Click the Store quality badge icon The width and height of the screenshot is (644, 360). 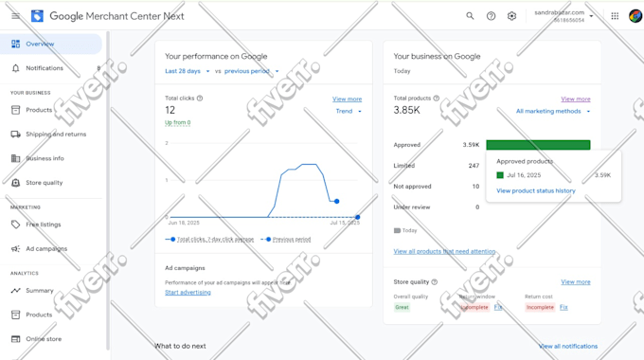tap(15, 183)
